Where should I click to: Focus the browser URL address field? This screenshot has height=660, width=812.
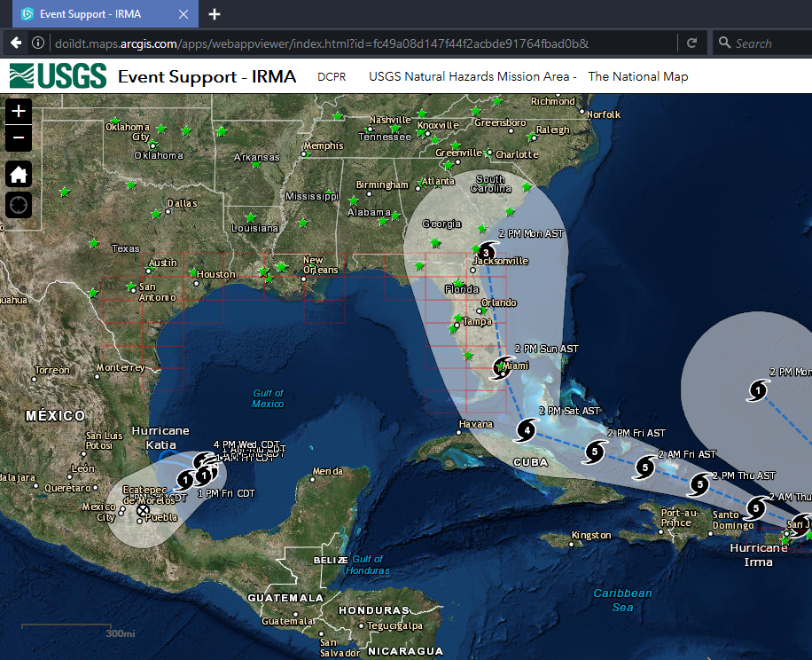coord(363,43)
